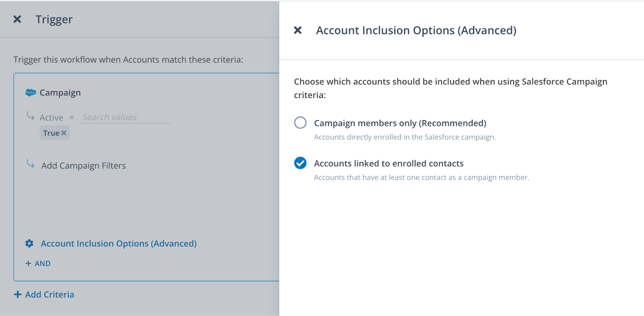Screen dimensions: 644x316
Task: Click the plus icon next to AND
Action: [x=28, y=263]
